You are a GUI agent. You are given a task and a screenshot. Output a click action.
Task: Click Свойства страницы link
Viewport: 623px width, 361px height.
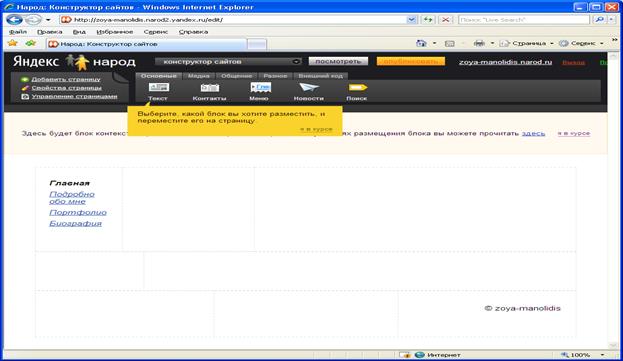click(x=67, y=88)
